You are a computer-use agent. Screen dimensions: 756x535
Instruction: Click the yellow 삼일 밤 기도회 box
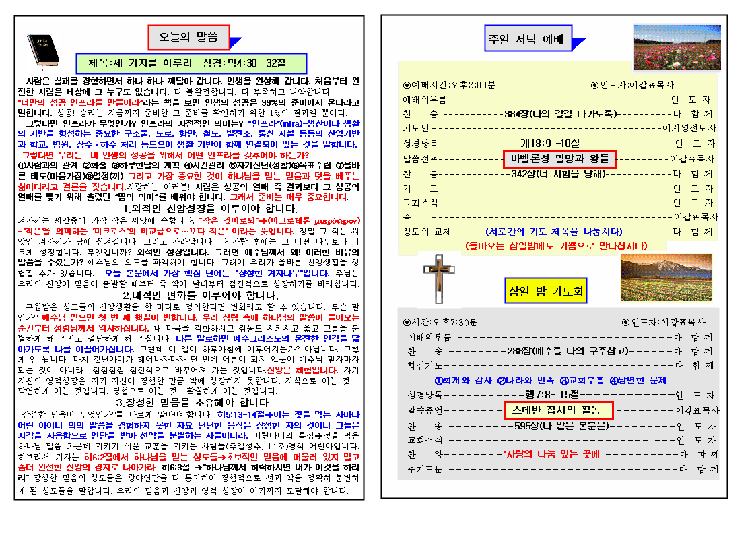pos(545,292)
